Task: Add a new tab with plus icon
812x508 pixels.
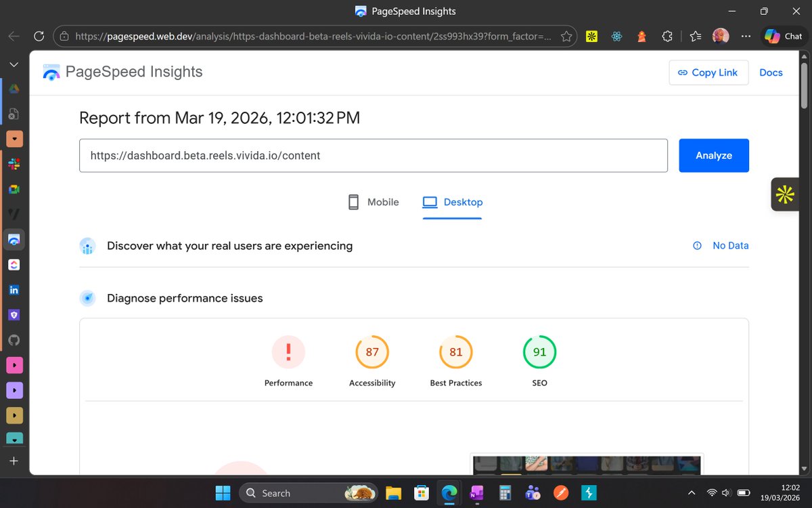Action: click(x=14, y=461)
